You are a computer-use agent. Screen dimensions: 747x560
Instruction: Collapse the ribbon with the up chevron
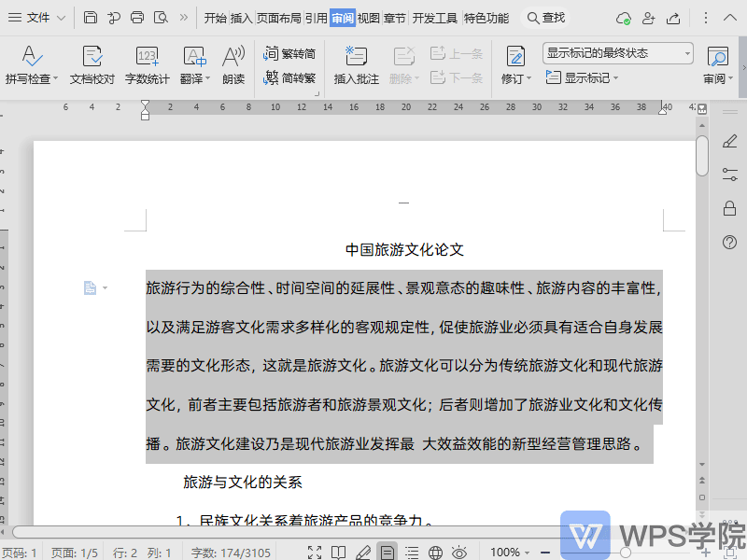(730, 18)
